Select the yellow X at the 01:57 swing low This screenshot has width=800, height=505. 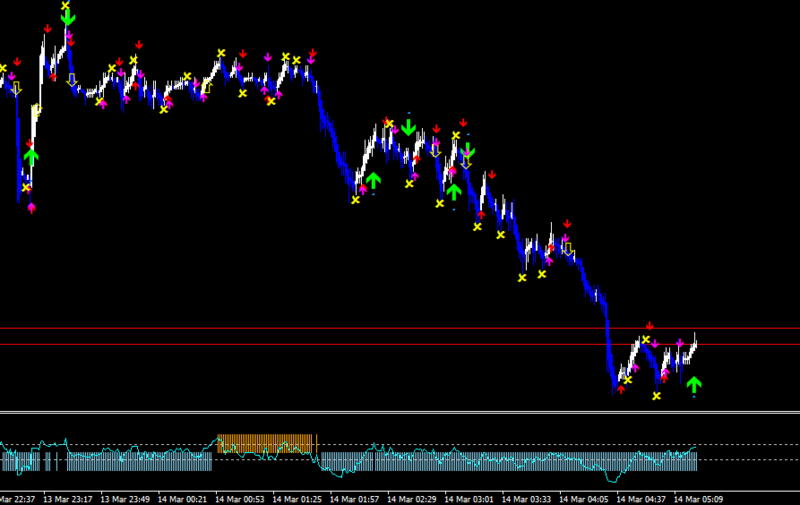[356, 200]
